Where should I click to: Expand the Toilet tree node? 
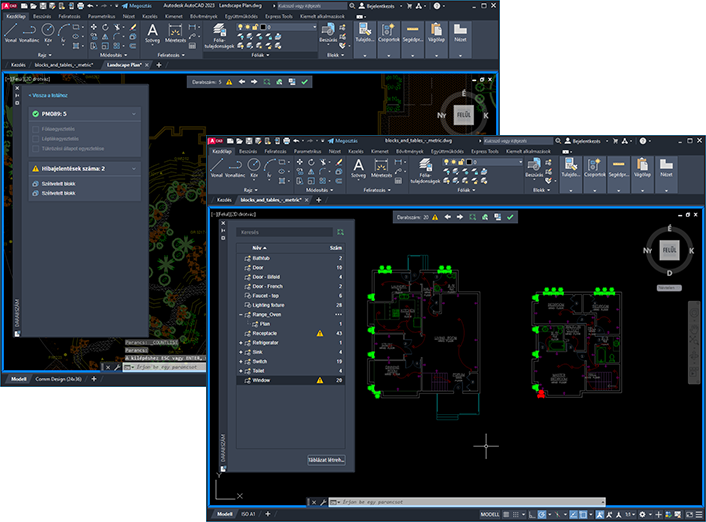(x=241, y=371)
